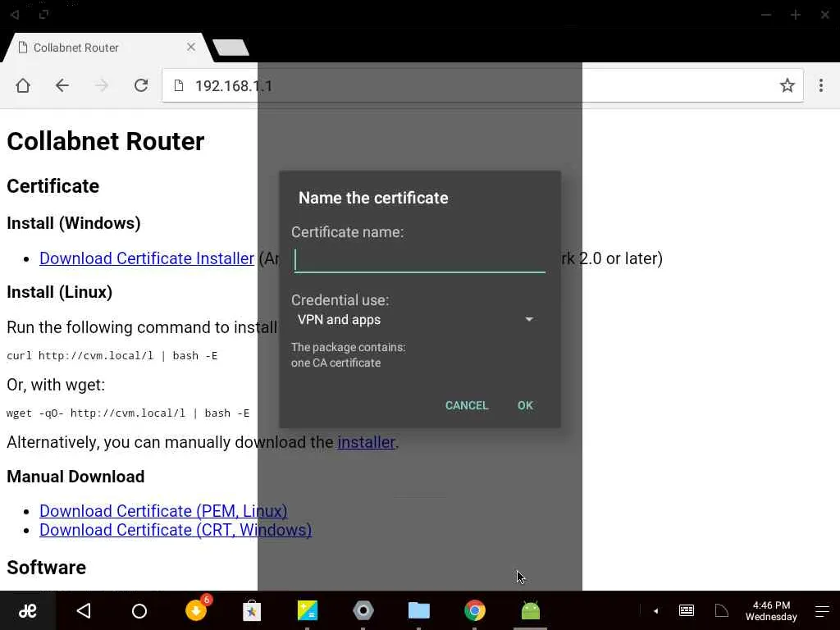This screenshot has width=840, height=630.
Task: Click the dropdown arrow beside VPN and apps
Action: coord(529,319)
